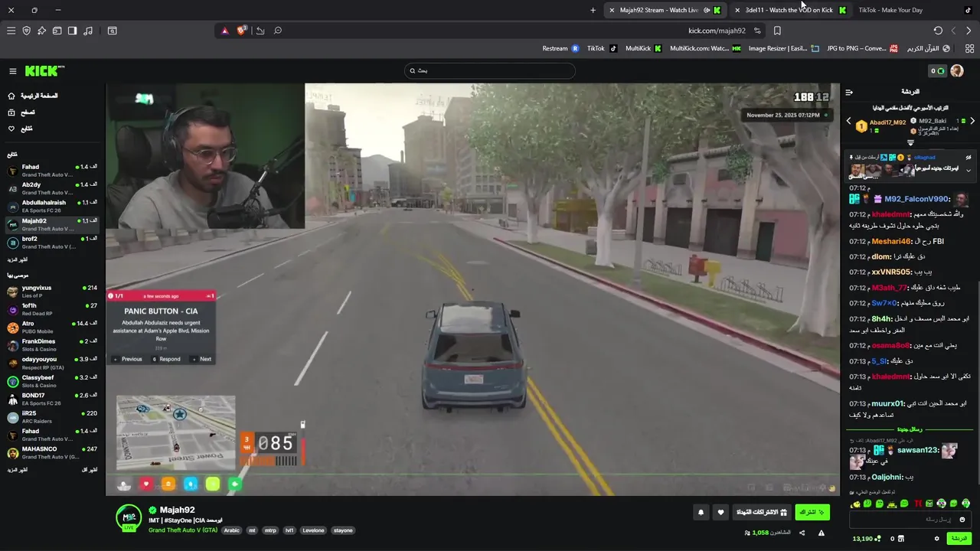Click the gift subscriptions button
980x551 pixels.
tap(762, 512)
